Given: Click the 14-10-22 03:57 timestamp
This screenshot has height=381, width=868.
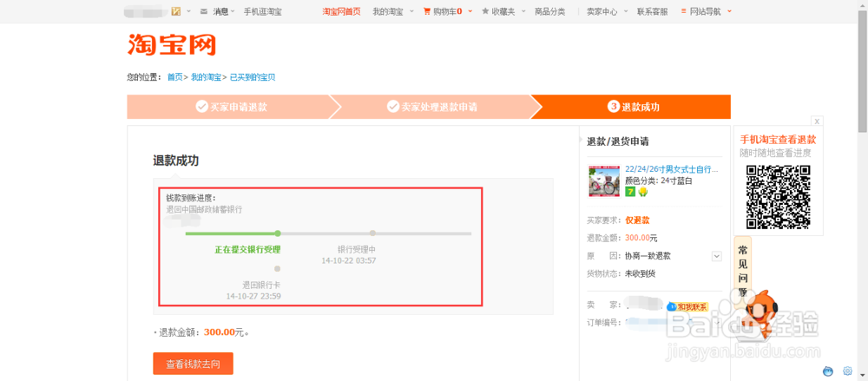Looking at the screenshot, I should tap(349, 260).
